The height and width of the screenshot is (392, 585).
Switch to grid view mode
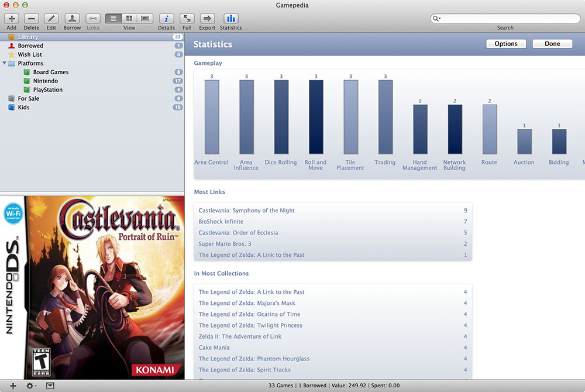point(129,19)
